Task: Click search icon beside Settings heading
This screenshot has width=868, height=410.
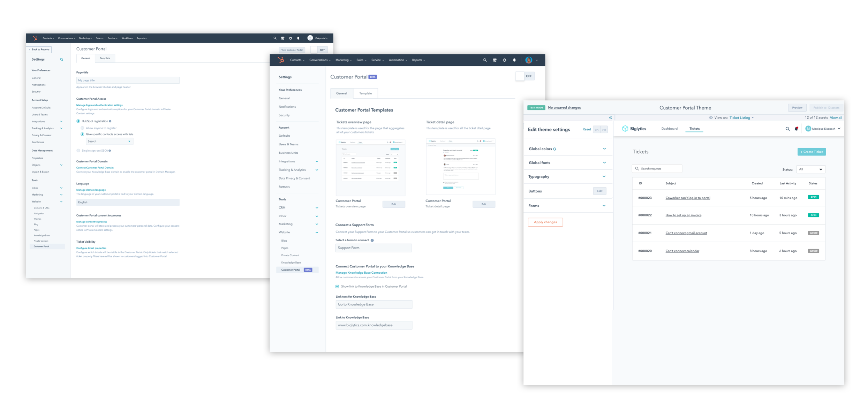Action: pos(62,60)
